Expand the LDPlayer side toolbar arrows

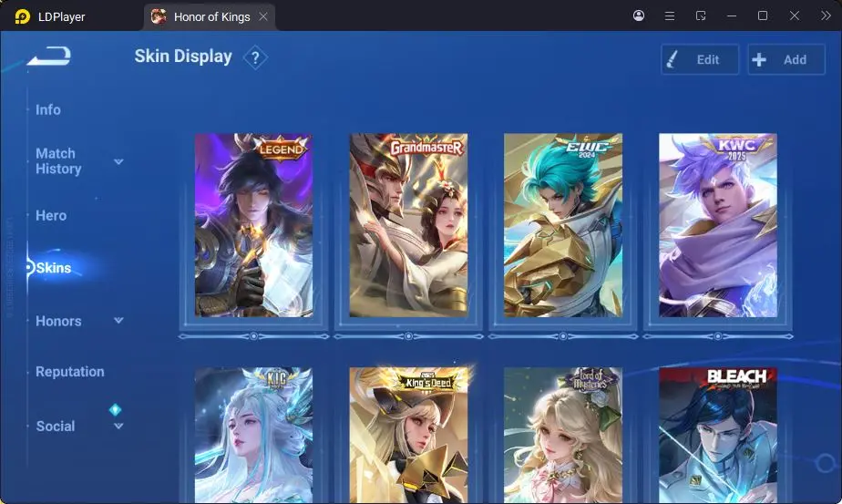pos(826,15)
